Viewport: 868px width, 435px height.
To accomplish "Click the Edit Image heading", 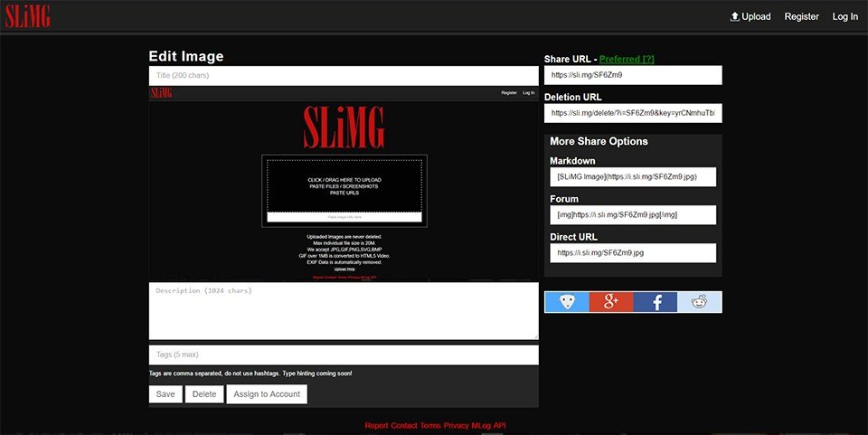I will [186, 56].
